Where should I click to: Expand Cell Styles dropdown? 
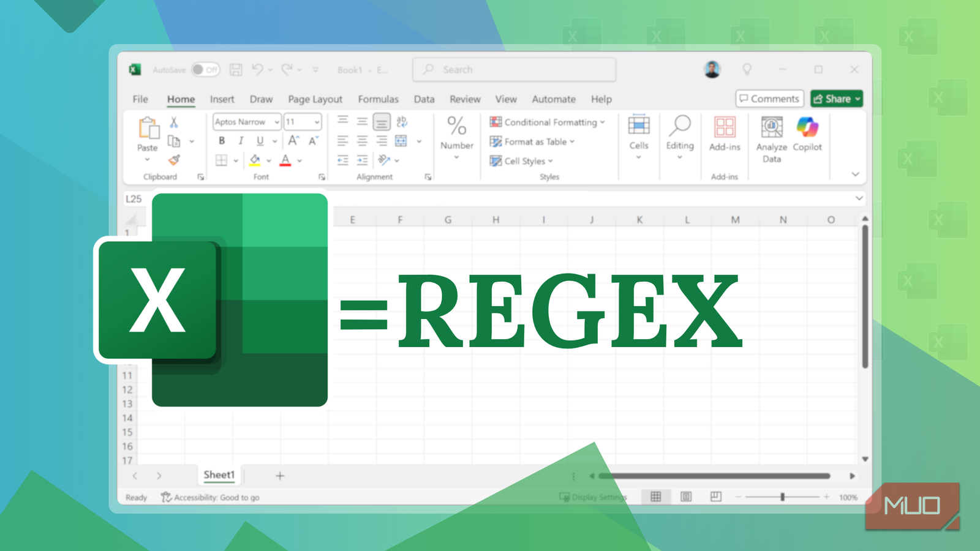(x=551, y=161)
